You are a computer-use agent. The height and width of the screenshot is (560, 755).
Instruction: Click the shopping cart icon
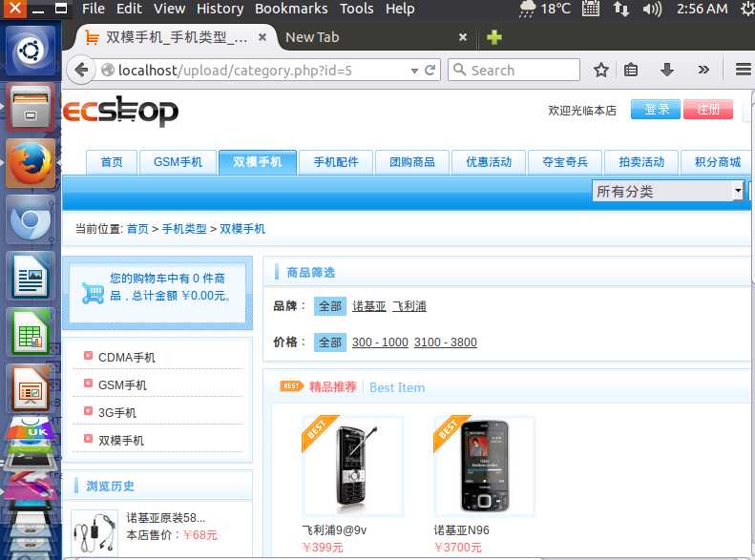93,293
